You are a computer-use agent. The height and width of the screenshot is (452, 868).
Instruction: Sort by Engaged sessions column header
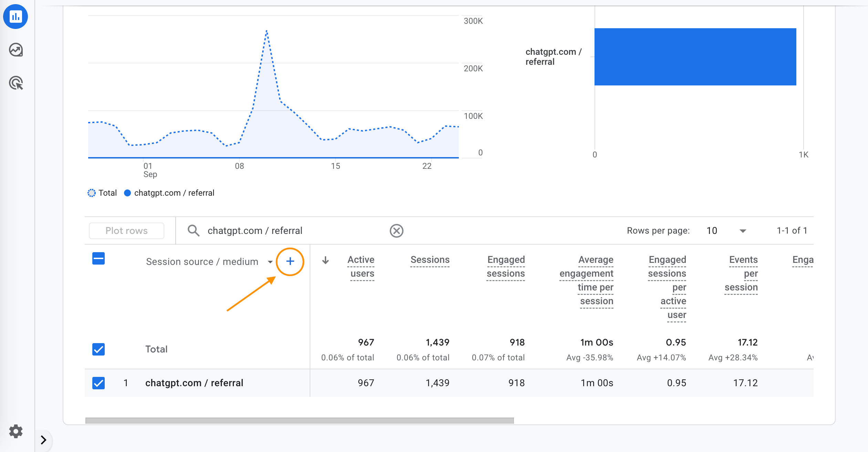click(x=506, y=266)
